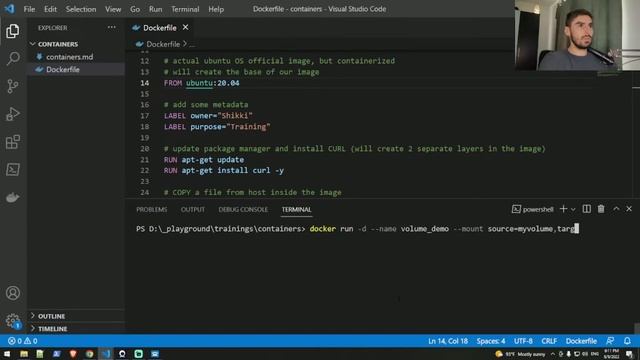Close the terminal panel
Image resolution: width=640 pixels, height=360 pixels.
click(629, 209)
